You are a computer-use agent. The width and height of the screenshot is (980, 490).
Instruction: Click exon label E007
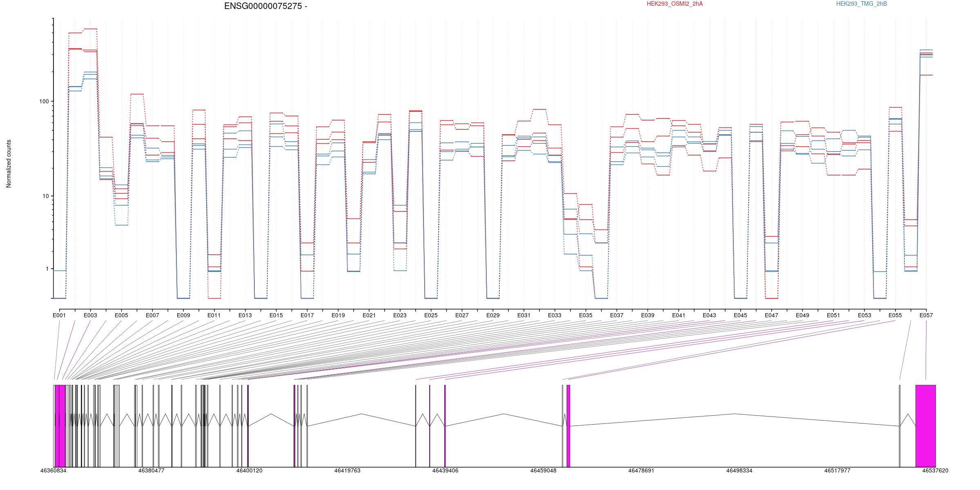pos(152,315)
